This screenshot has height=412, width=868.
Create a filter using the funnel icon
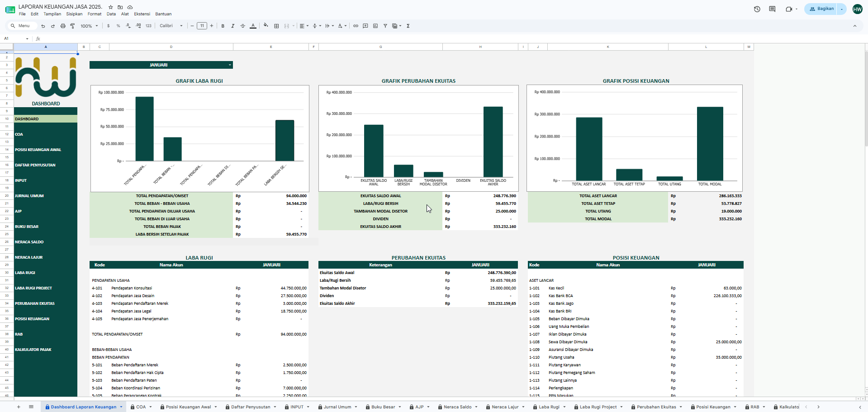coord(385,26)
